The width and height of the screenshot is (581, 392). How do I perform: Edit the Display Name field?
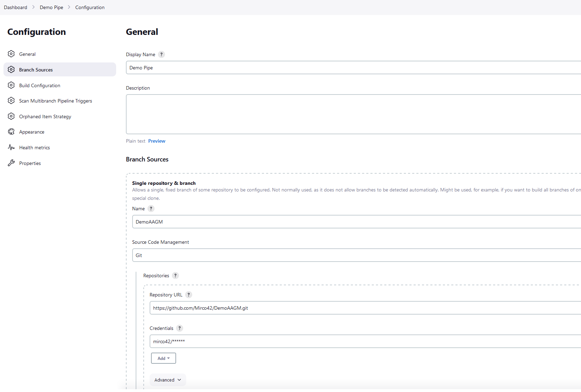[353, 68]
